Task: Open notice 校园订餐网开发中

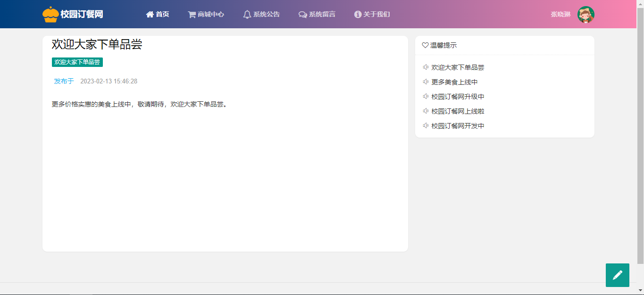Action: [x=458, y=126]
